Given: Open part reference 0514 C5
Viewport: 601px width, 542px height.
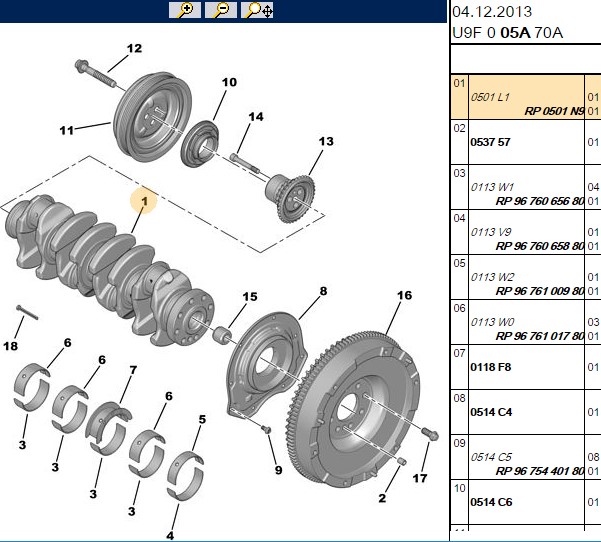Looking at the screenshot, I should (x=491, y=457).
